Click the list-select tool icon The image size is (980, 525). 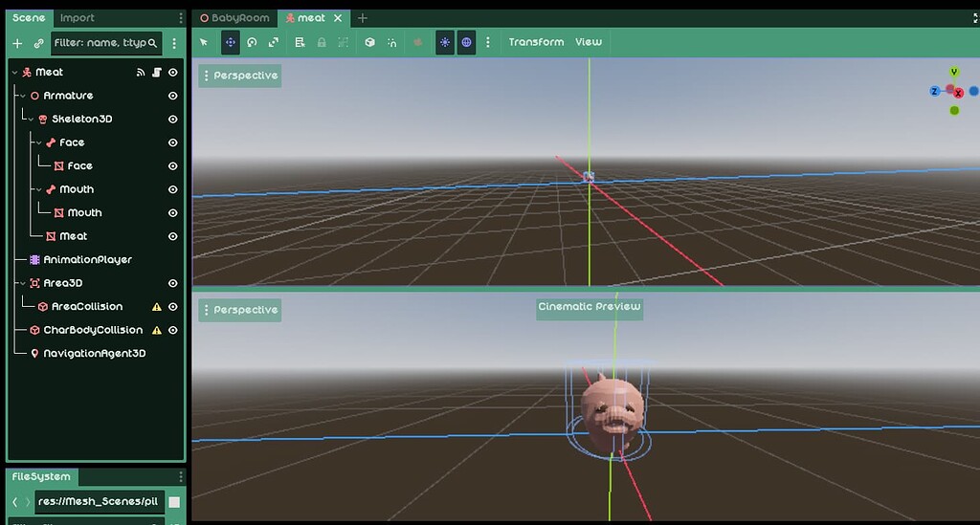[300, 42]
